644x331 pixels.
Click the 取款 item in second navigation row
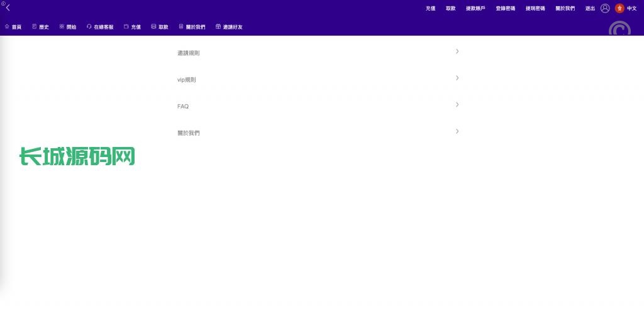pyautogui.click(x=163, y=27)
